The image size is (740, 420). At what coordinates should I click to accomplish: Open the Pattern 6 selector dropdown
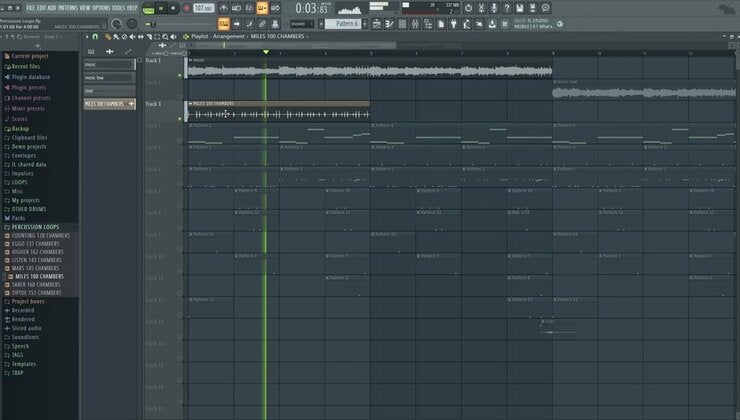click(347, 22)
